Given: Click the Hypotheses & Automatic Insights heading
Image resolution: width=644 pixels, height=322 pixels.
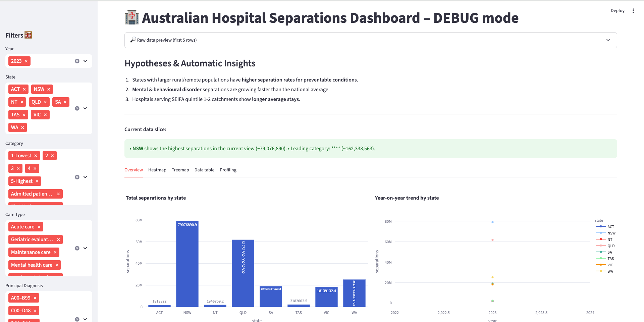Looking at the screenshot, I should (x=190, y=63).
